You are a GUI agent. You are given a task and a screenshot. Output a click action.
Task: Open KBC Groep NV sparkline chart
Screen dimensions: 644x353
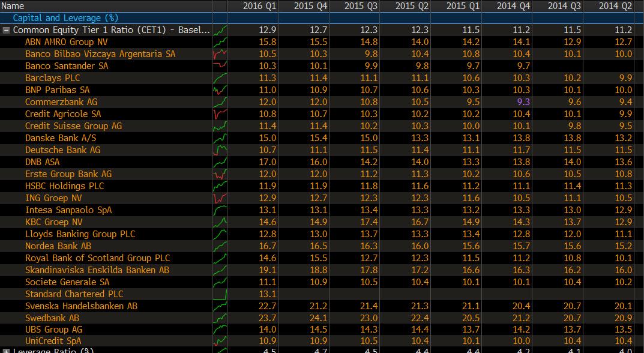click(x=220, y=222)
